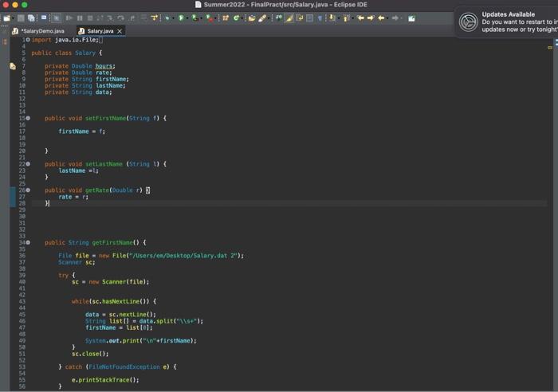Collapse the getFirstName method fold
Viewport: 558px width, 392px height.
pos(28,242)
